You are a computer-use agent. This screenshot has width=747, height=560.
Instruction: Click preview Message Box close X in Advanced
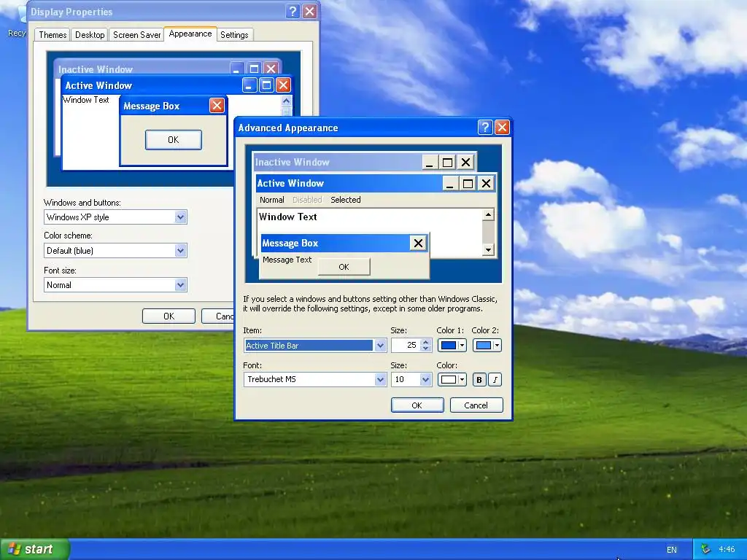click(418, 244)
